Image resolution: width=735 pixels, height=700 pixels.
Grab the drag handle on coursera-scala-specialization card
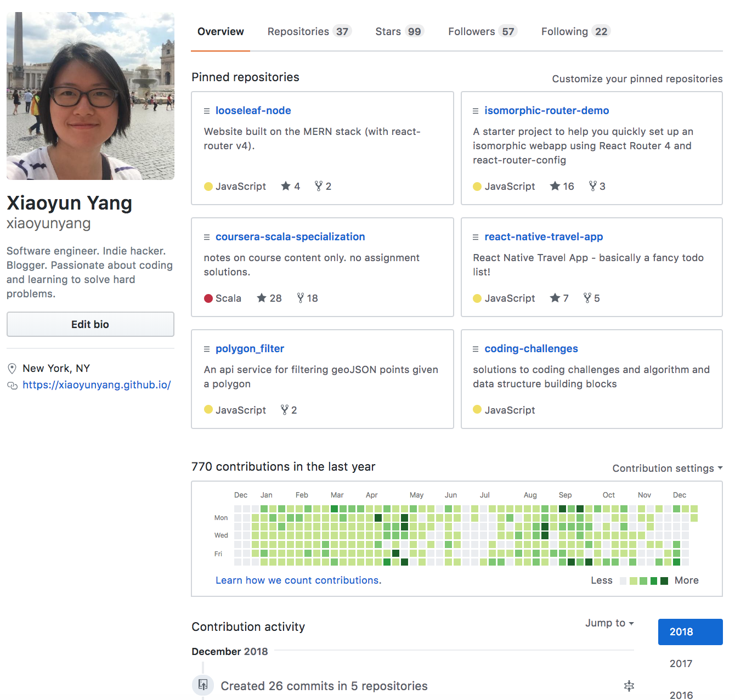click(x=207, y=237)
